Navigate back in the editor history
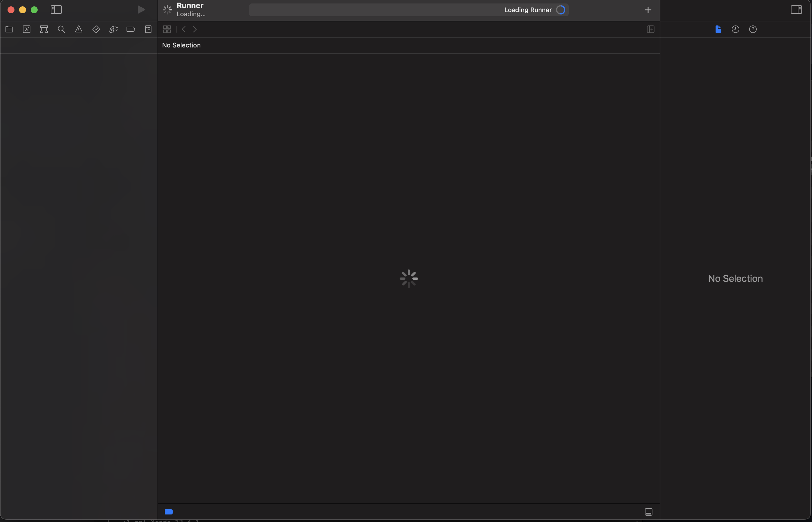This screenshot has height=522, width=812. coord(184,29)
